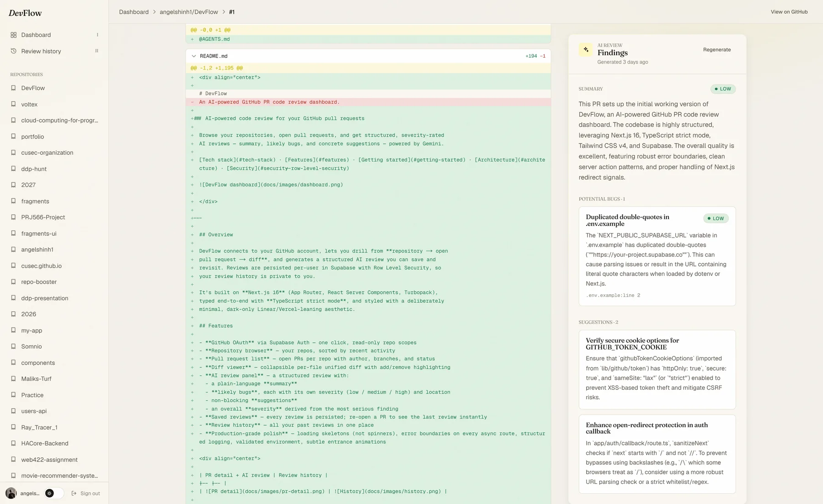Click the Somnio repo icon
This screenshot has height=504, width=823.
(14, 346)
